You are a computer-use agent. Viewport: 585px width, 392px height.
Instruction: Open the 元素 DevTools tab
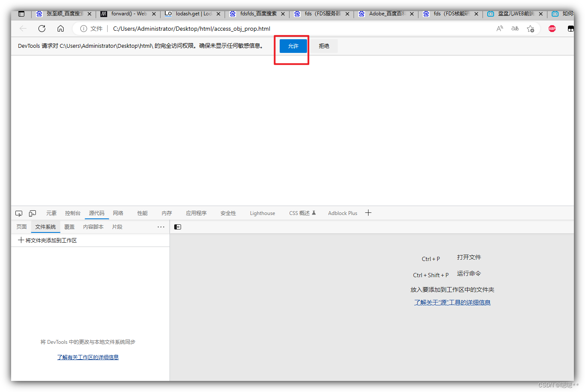51,213
